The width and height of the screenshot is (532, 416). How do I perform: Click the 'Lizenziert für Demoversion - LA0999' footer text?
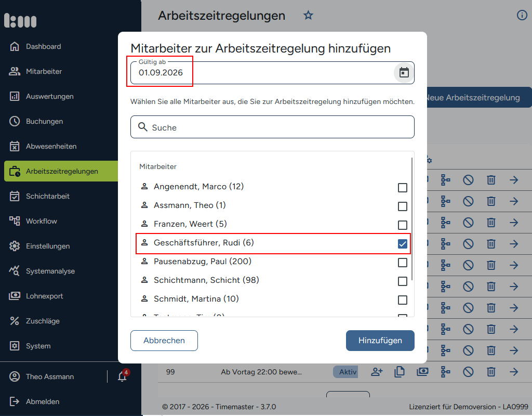469,407
